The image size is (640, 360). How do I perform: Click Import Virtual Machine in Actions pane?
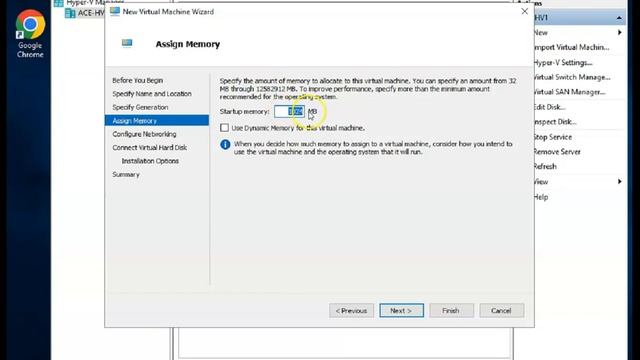coord(571,47)
